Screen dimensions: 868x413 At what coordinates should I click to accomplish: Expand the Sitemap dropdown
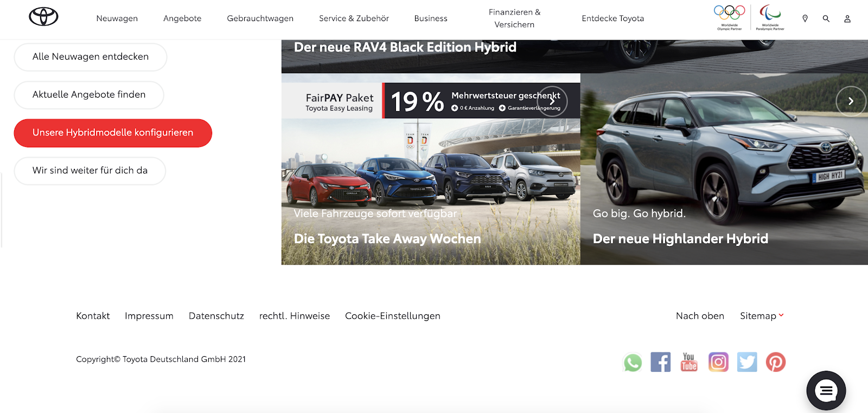(762, 316)
